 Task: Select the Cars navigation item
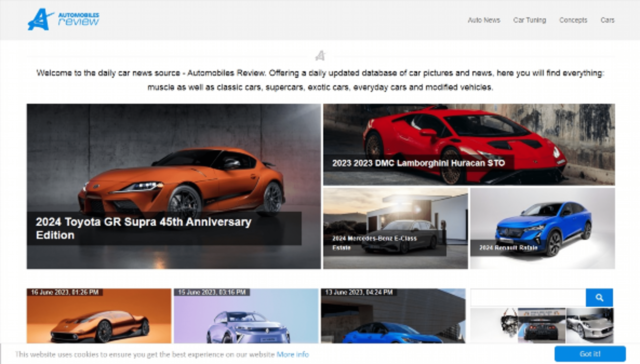(607, 20)
